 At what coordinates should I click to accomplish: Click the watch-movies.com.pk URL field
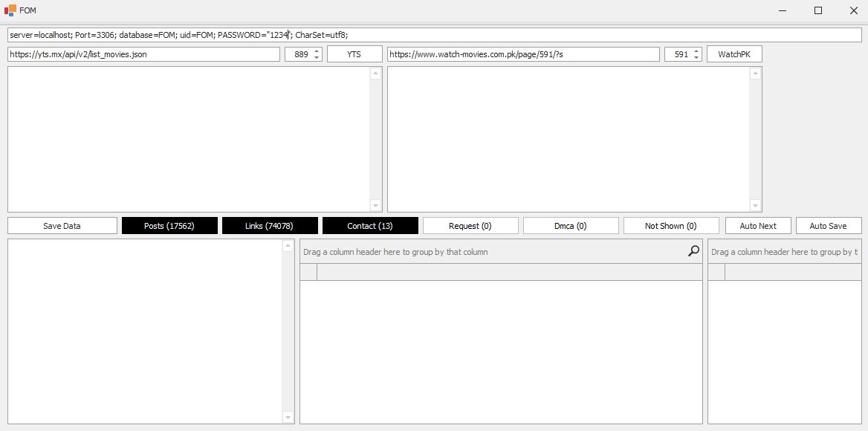pos(524,54)
